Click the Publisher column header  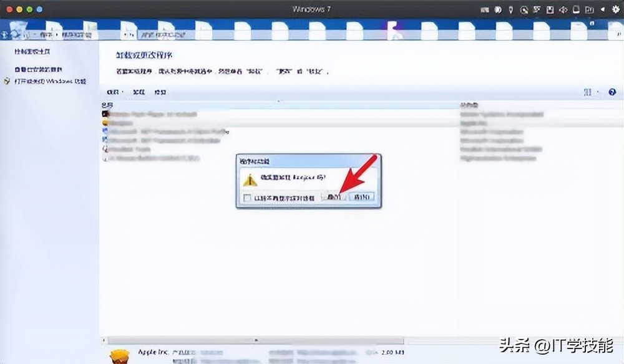click(x=469, y=105)
